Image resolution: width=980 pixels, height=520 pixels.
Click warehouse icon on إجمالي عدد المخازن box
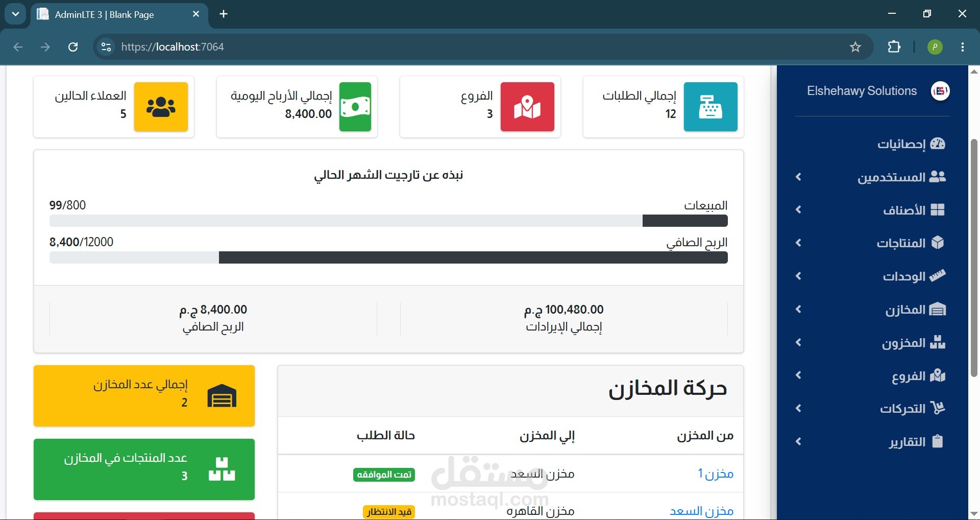point(222,396)
